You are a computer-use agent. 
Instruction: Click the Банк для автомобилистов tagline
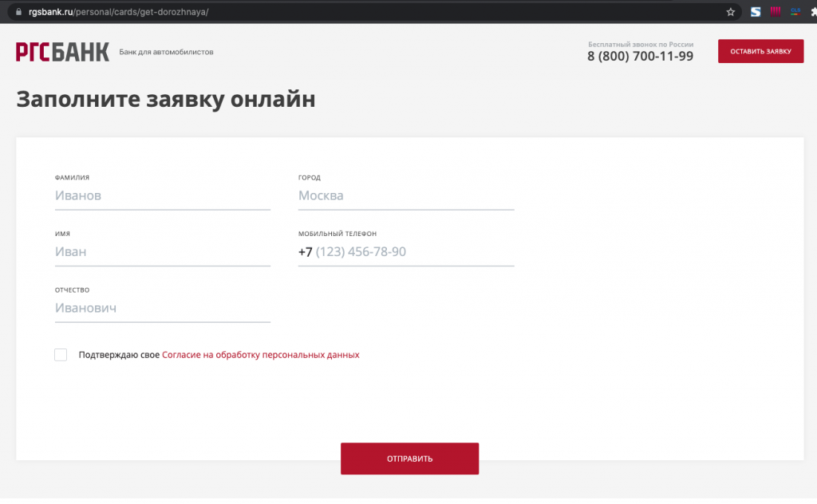click(x=166, y=52)
